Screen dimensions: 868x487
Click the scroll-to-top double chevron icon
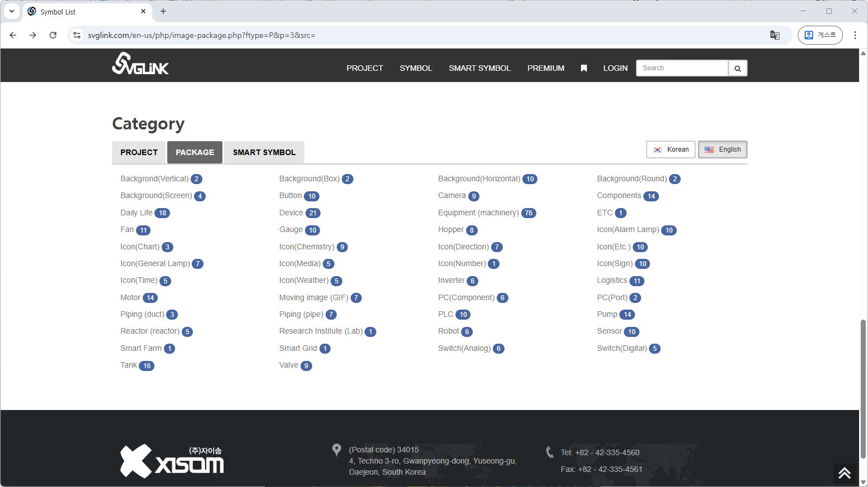[844, 472]
